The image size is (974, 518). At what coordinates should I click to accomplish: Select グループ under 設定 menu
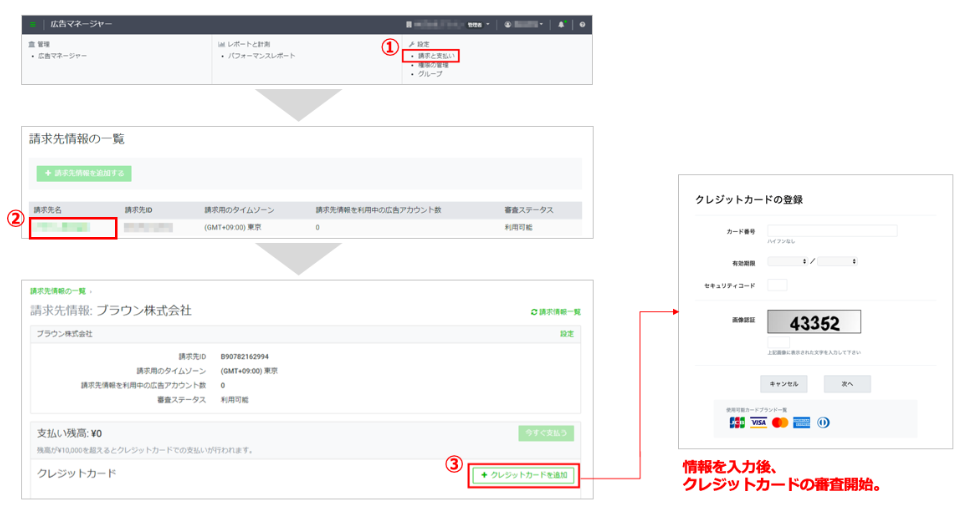(x=430, y=73)
